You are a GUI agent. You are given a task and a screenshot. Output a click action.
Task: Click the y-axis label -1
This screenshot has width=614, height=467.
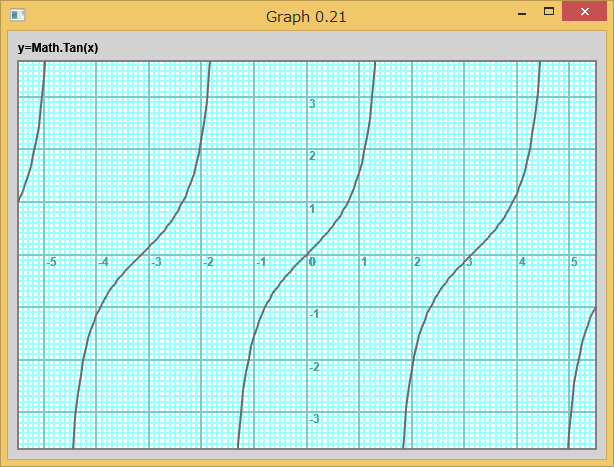pyautogui.click(x=314, y=314)
